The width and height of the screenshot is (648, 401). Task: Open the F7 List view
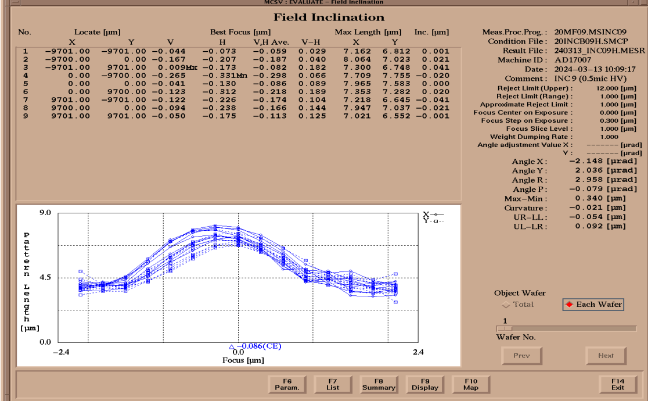pyautogui.click(x=333, y=383)
